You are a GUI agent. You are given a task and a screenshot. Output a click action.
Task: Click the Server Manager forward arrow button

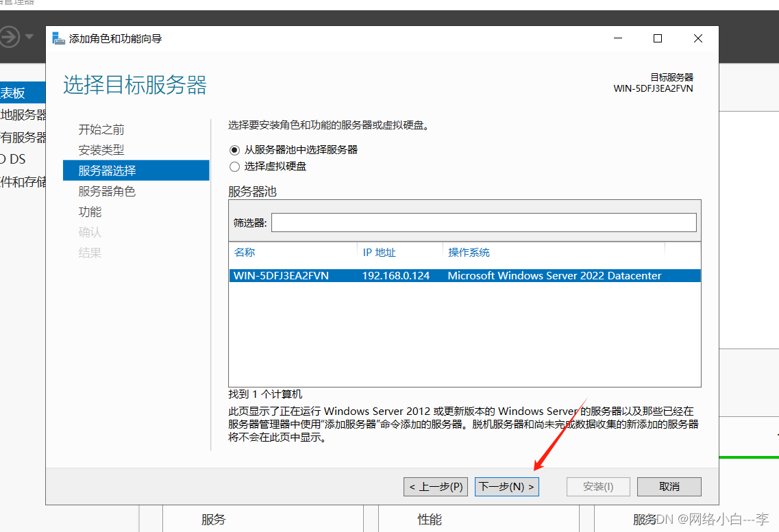click(x=8, y=37)
